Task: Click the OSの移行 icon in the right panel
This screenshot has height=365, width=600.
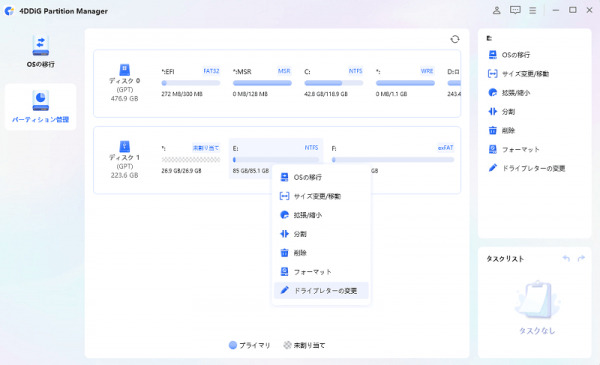Action: 492,55
